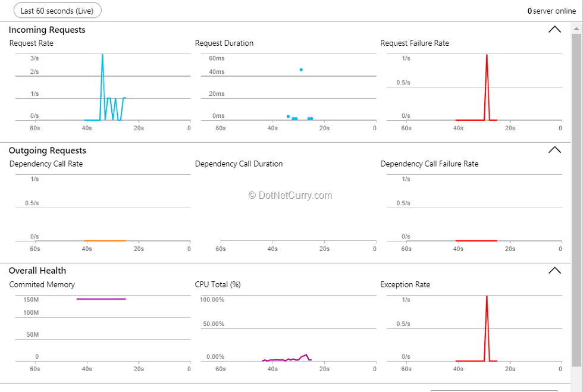Click the '0 server online' indicator
583x392 pixels.
click(551, 11)
